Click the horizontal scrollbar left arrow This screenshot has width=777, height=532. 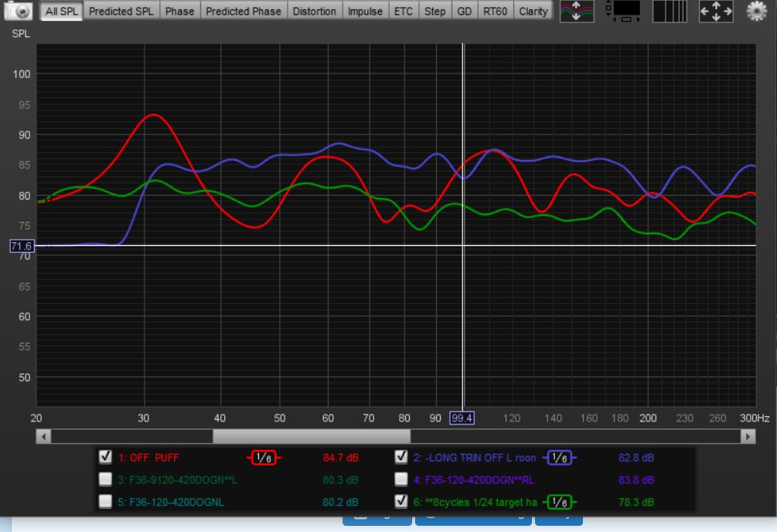44,437
